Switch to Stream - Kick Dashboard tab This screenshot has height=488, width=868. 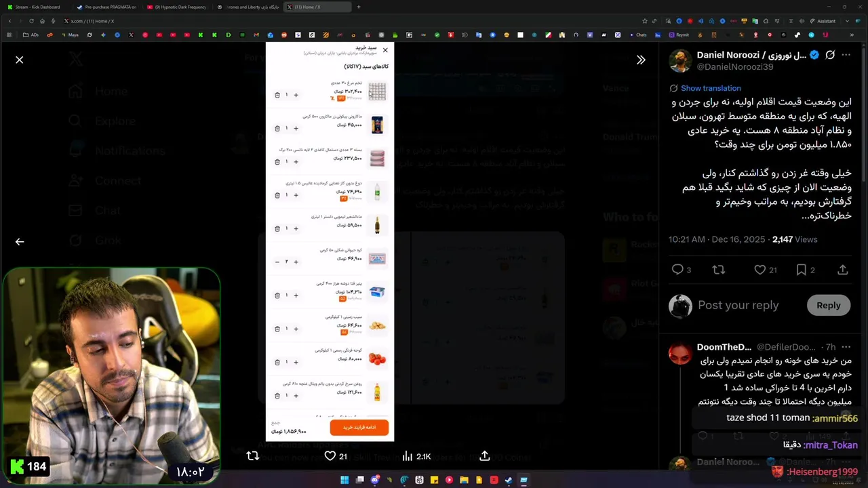coord(37,7)
